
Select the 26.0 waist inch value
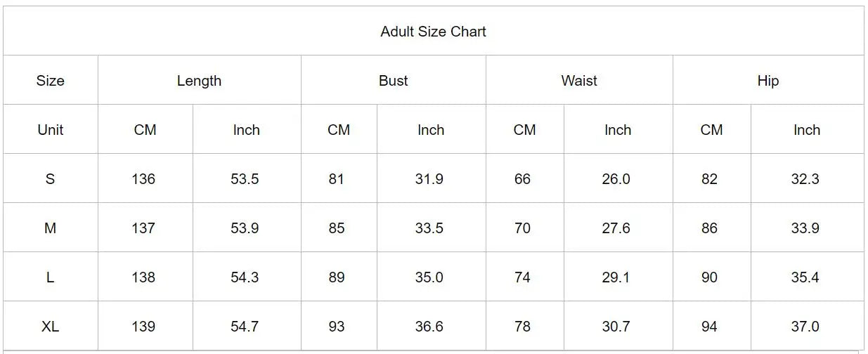616,179
